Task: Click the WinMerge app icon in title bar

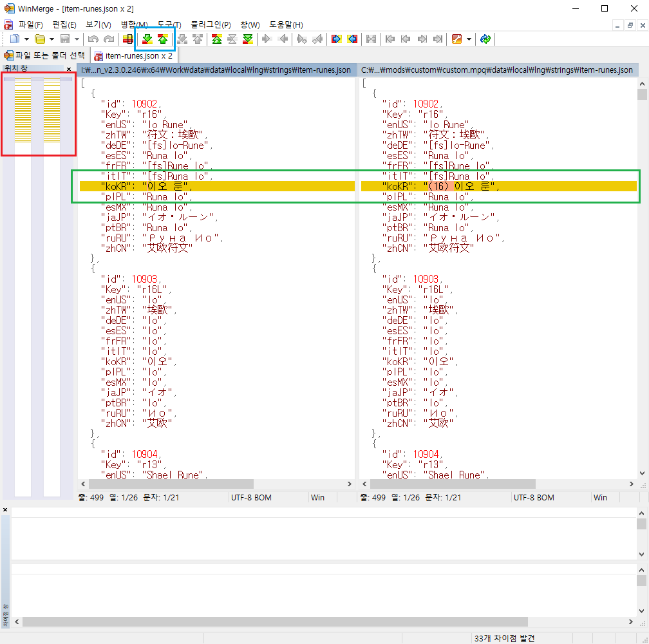Action: [x=9, y=8]
